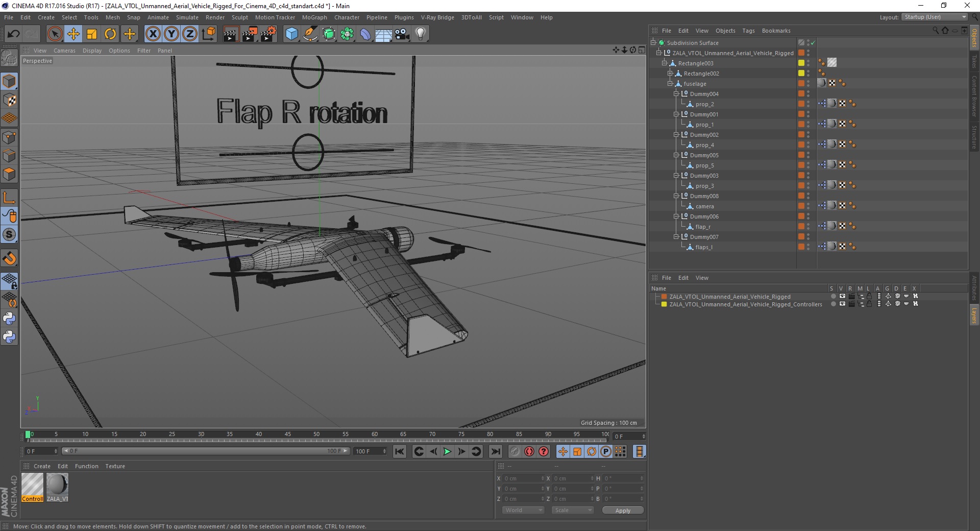Select the Controll material thumbnail
This screenshot has width=980, height=531.
(x=33, y=487)
